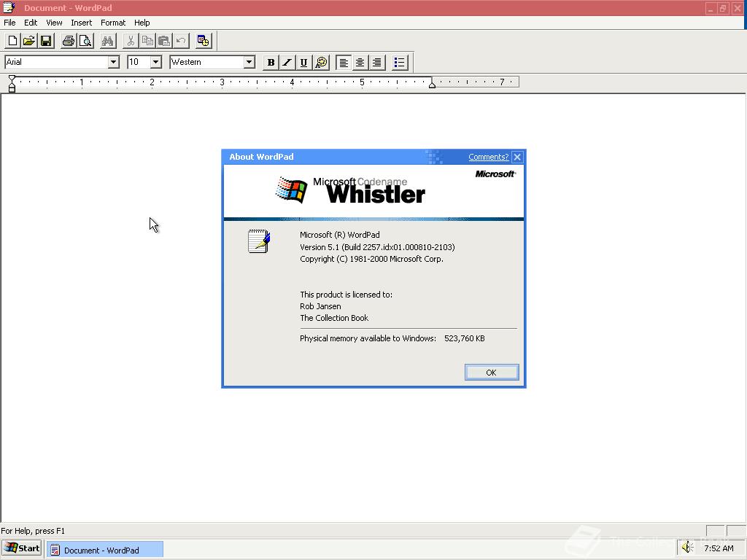
Task: Click the Start button
Action: 22,548
